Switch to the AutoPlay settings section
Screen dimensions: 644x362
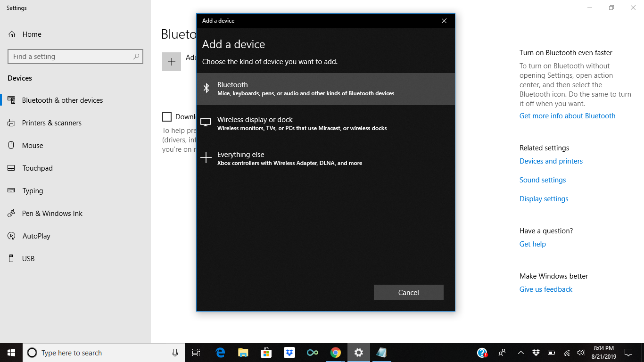(36, 236)
